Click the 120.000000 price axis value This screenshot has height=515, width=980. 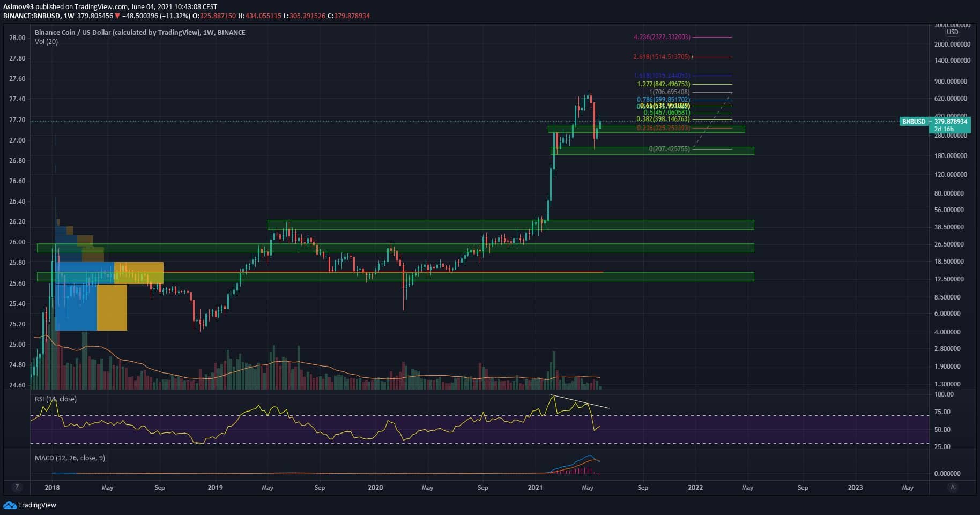click(x=951, y=175)
